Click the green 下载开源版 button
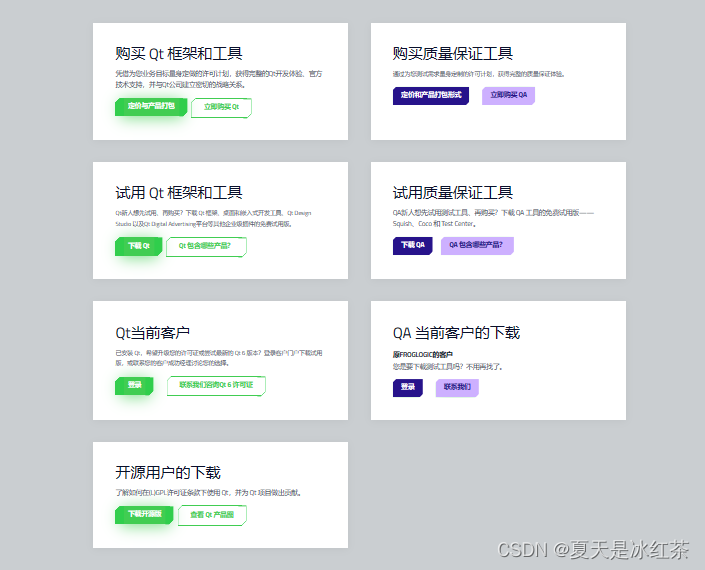Viewport: 705px width, 570px height. pyautogui.click(x=144, y=515)
